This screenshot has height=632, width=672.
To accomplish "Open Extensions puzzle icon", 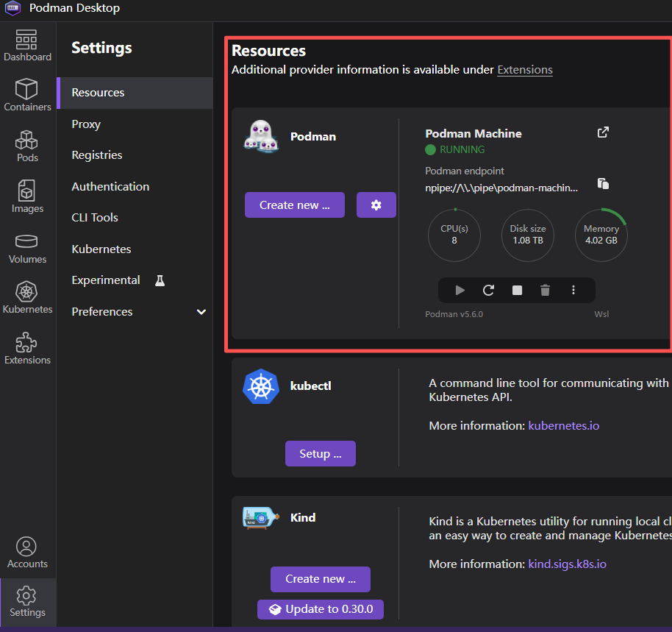I will click(27, 348).
